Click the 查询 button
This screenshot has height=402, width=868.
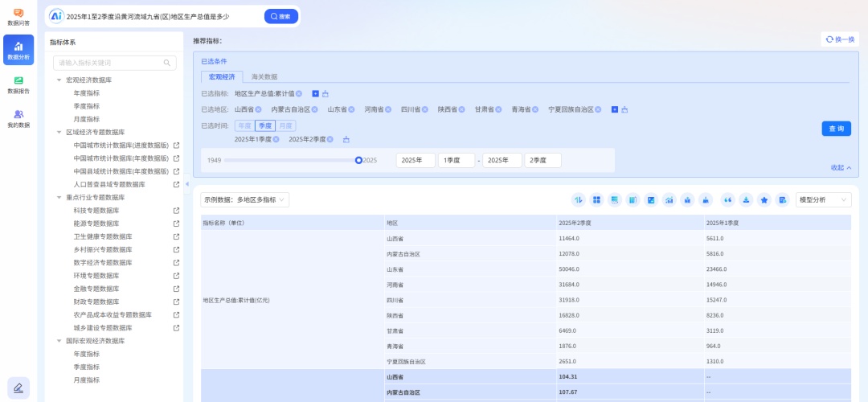[x=836, y=129]
